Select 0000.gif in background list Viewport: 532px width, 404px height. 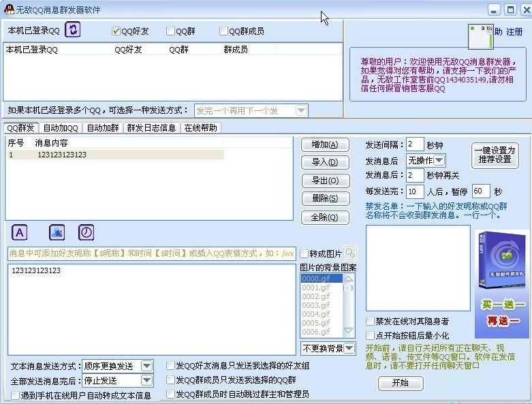[322, 279]
